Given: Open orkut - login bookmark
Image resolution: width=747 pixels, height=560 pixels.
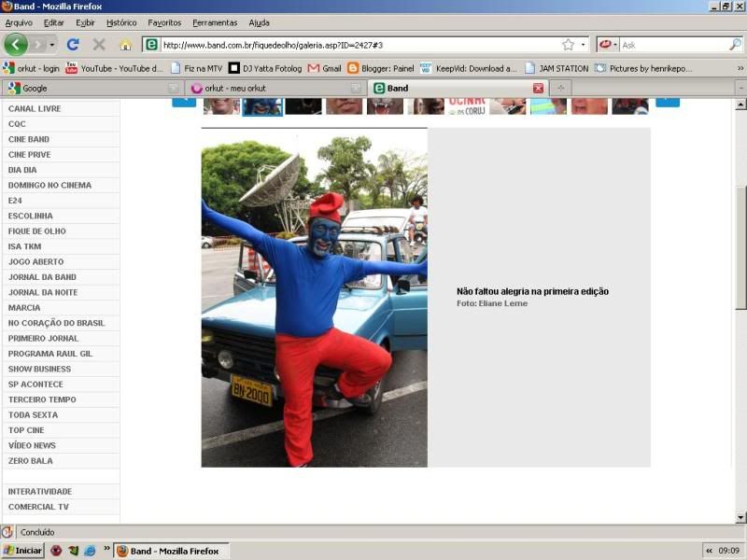Looking at the screenshot, I should [32, 68].
